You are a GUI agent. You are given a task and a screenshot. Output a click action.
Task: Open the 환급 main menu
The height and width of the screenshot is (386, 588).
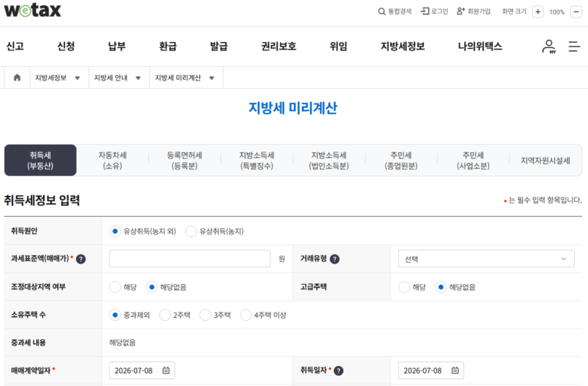[168, 47]
